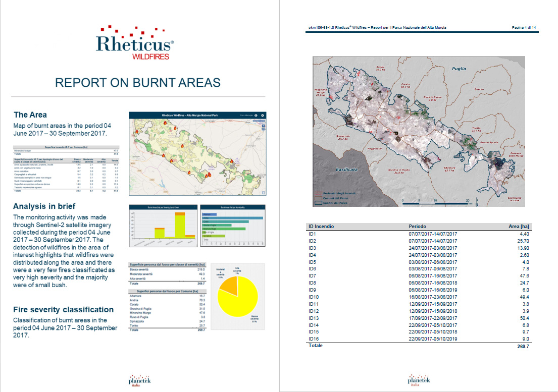
Task: Click the tallest yellow bar in the severity chart
Action: [x=180, y=227]
